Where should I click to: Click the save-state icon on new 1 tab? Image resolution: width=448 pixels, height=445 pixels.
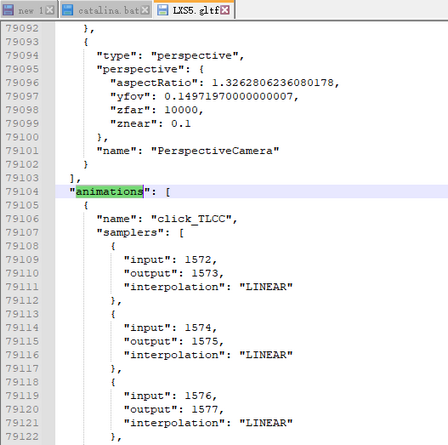[7, 10]
